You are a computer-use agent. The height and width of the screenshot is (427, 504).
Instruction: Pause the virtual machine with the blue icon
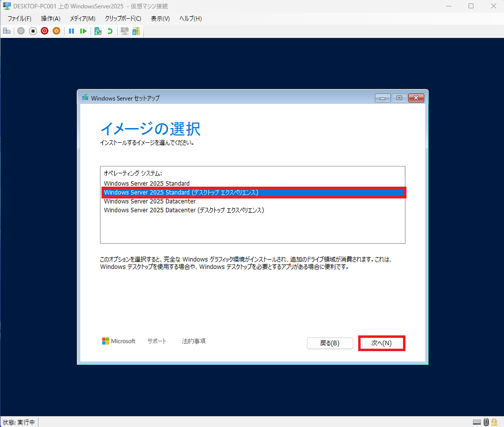pos(71,31)
